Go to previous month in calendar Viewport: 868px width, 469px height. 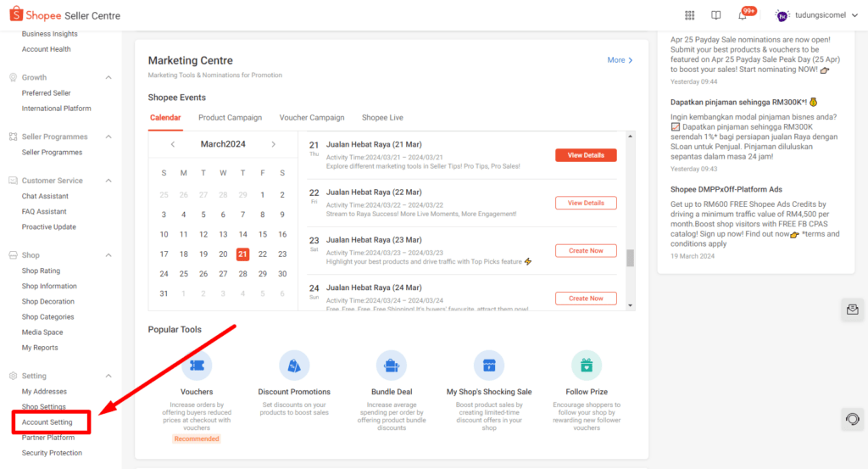point(173,144)
